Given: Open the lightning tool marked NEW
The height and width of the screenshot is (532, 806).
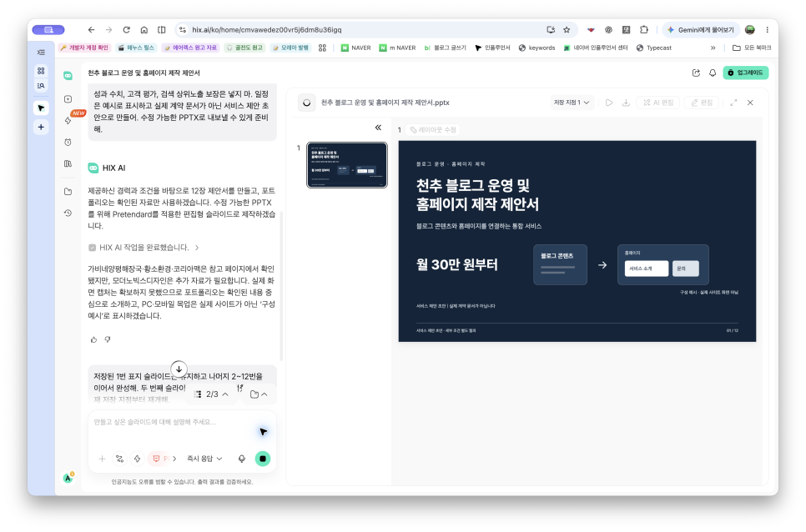Looking at the screenshot, I should pyautogui.click(x=68, y=121).
